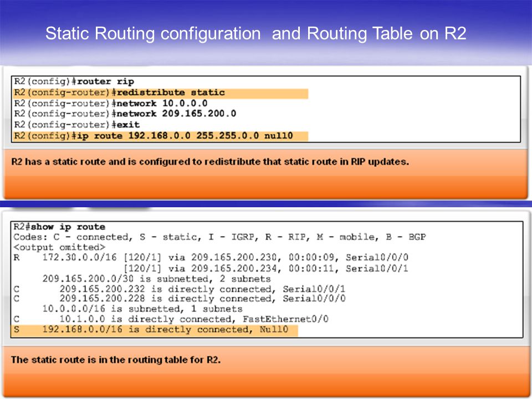
Task: Click the caption 'The static route is in the routing table for R2.'
Action: pos(116,360)
